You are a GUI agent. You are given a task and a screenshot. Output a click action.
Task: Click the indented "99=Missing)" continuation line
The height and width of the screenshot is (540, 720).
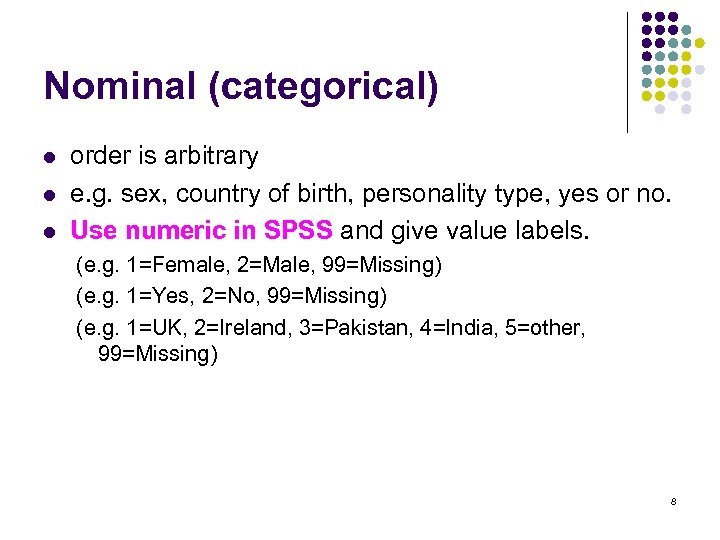click(x=157, y=353)
